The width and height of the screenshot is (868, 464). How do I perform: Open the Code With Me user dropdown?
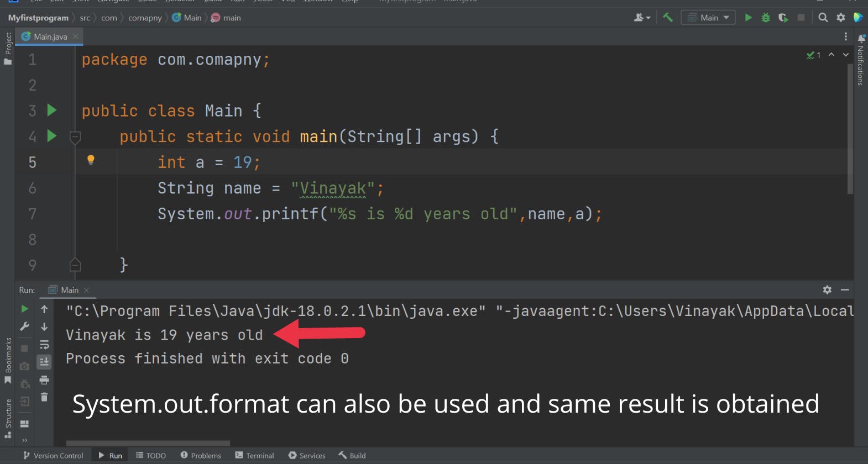click(x=641, y=18)
